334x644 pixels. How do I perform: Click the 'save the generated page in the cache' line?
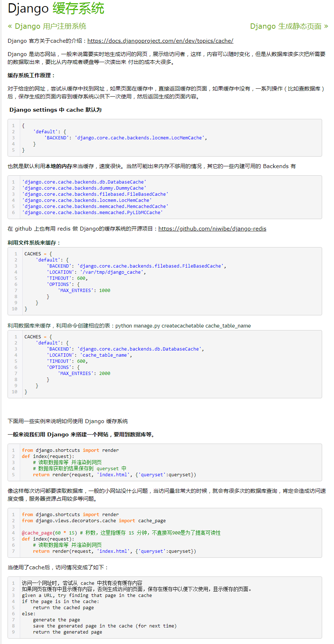[104, 626]
